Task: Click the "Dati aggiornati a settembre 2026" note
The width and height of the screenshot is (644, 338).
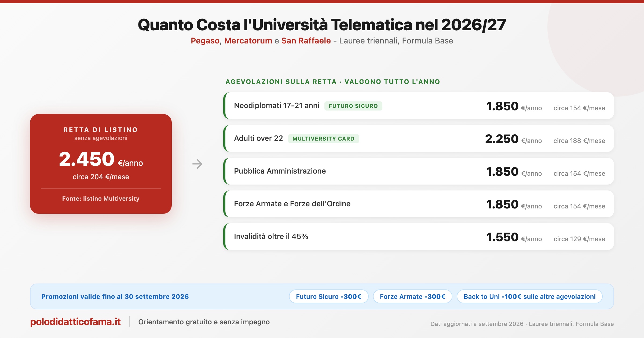Action: pos(477,324)
